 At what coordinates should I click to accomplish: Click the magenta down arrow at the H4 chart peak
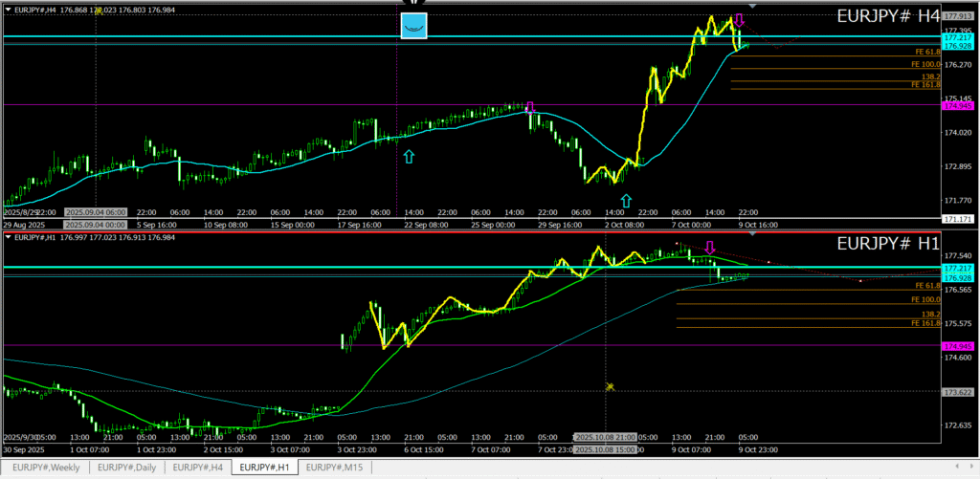pos(739,21)
